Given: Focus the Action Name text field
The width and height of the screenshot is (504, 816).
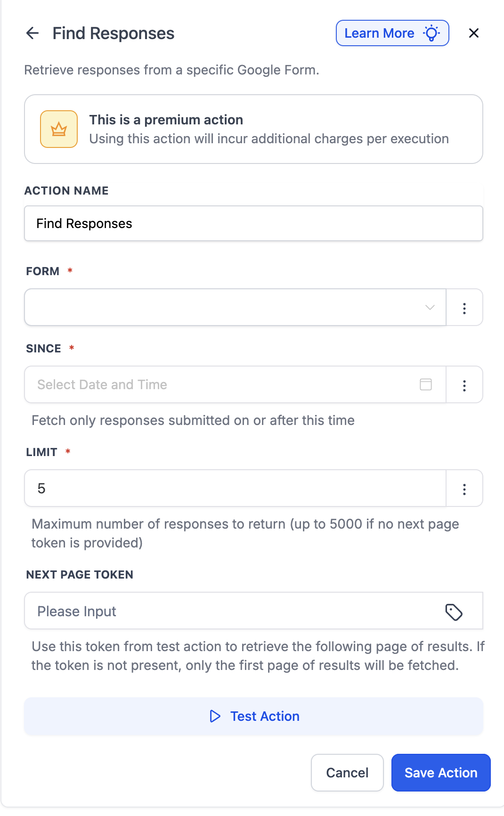Looking at the screenshot, I should (253, 223).
